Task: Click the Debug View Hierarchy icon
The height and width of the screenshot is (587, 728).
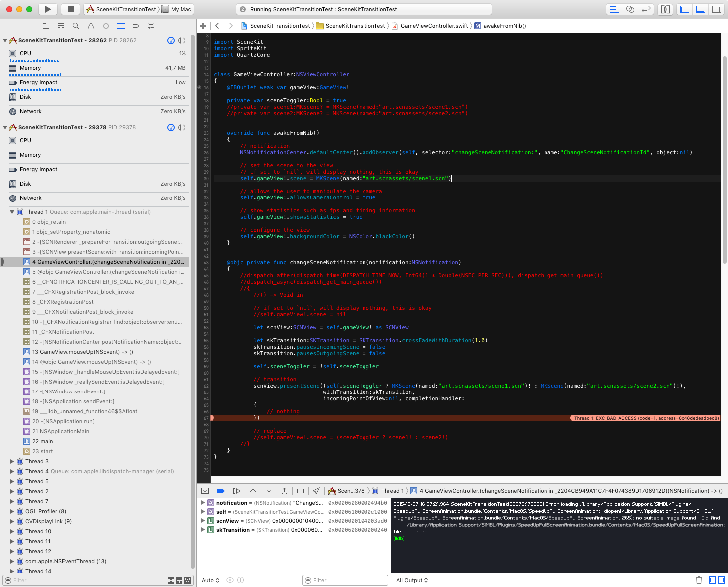Action: tap(300, 491)
